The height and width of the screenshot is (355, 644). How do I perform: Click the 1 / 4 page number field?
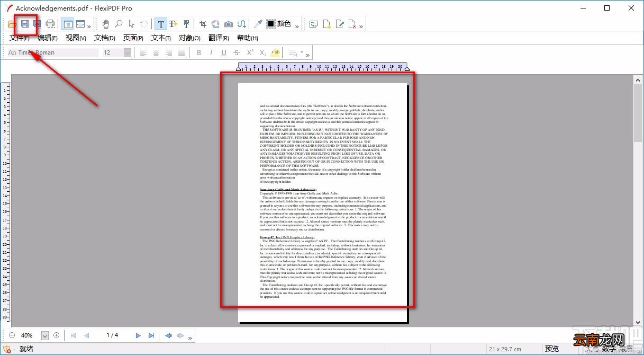[x=112, y=335]
